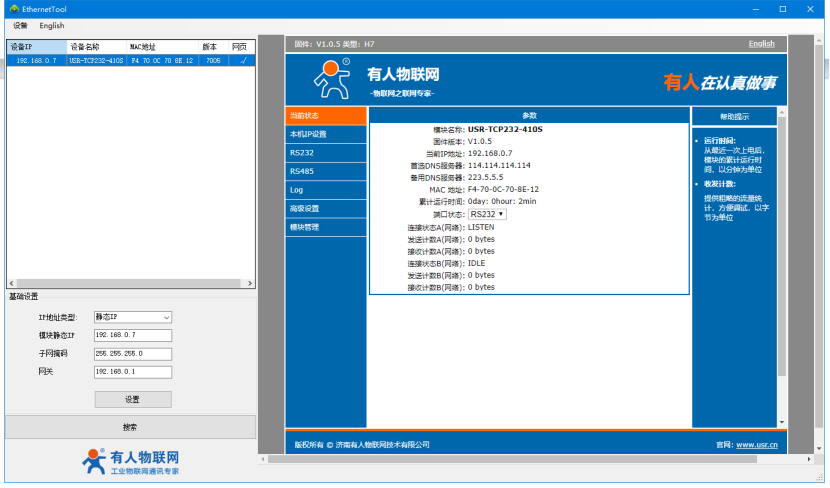
Task: Click the English link in web page
Action: click(x=761, y=44)
